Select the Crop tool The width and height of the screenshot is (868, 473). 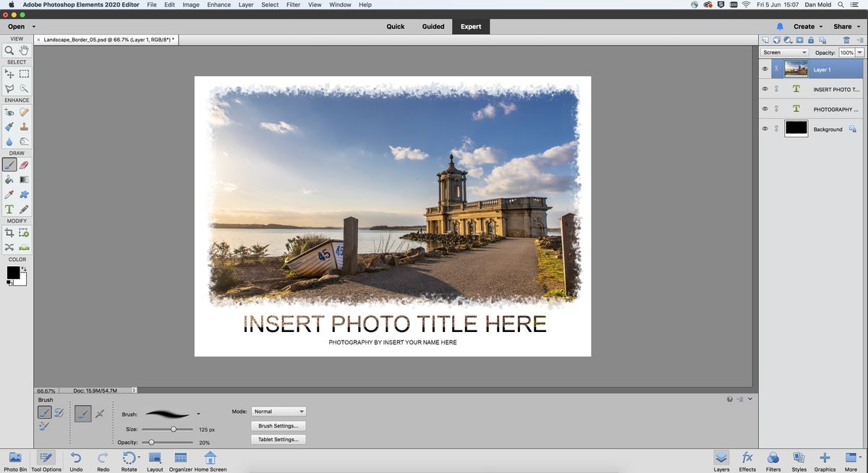(8, 233)
